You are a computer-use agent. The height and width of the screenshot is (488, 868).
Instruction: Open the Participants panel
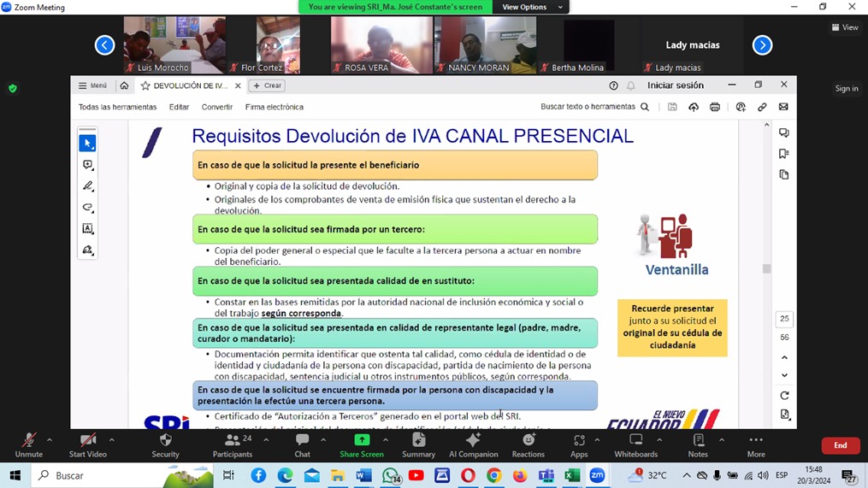(232, 444)
